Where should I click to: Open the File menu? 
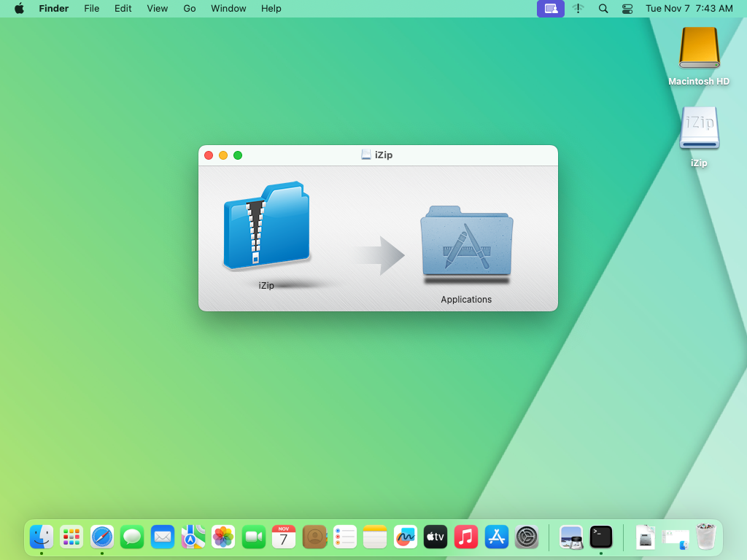click(91, 9)
